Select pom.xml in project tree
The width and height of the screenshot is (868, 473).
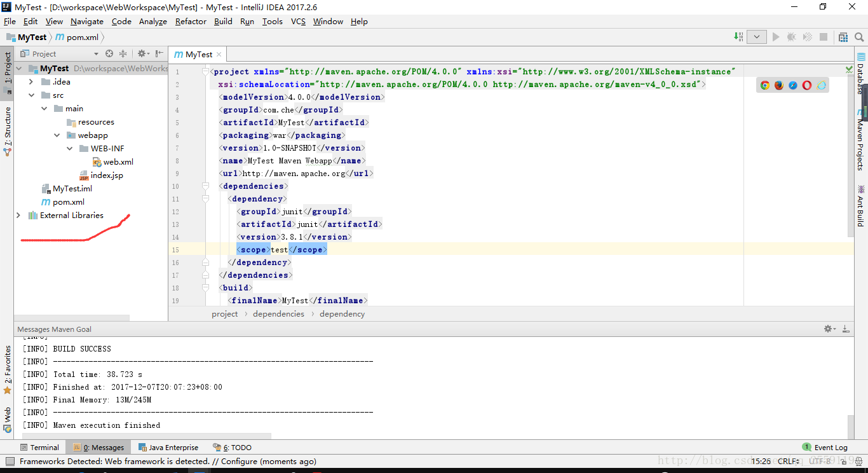tap(62, 202)
